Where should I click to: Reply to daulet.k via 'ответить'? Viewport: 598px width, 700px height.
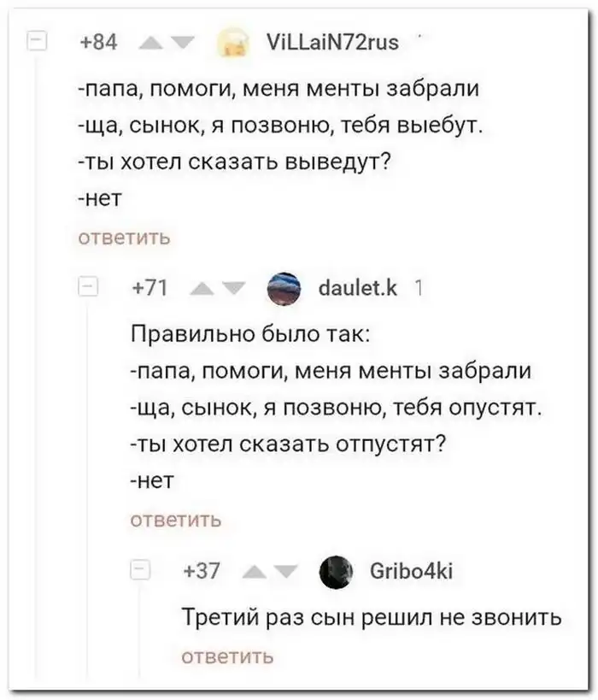[x=176, y=519]
